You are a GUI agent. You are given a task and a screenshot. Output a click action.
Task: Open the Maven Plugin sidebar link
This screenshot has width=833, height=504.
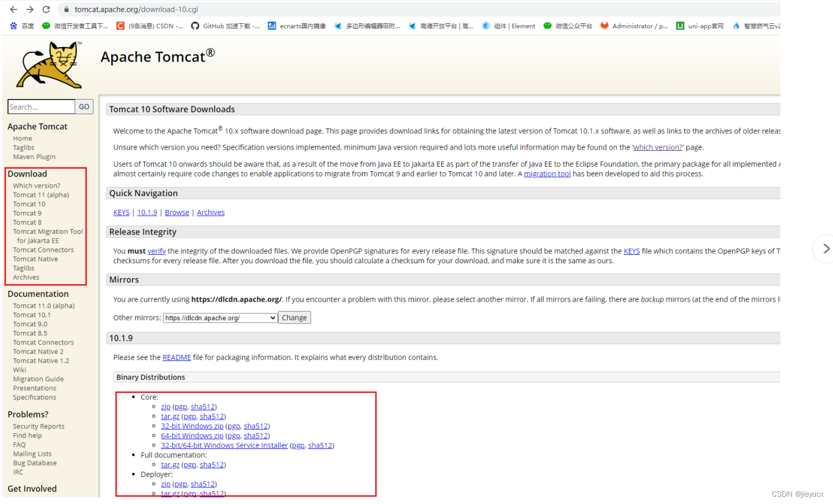34,157
